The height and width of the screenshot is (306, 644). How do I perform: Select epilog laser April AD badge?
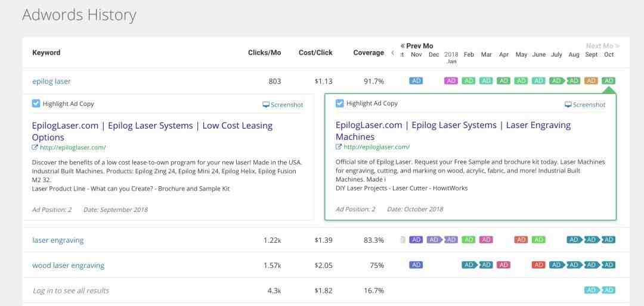[x=503, y=81]
